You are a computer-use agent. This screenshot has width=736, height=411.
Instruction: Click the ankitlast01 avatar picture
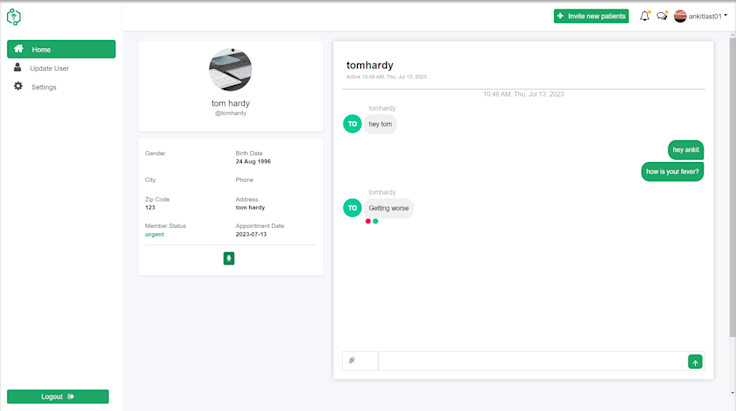point(680,16)
